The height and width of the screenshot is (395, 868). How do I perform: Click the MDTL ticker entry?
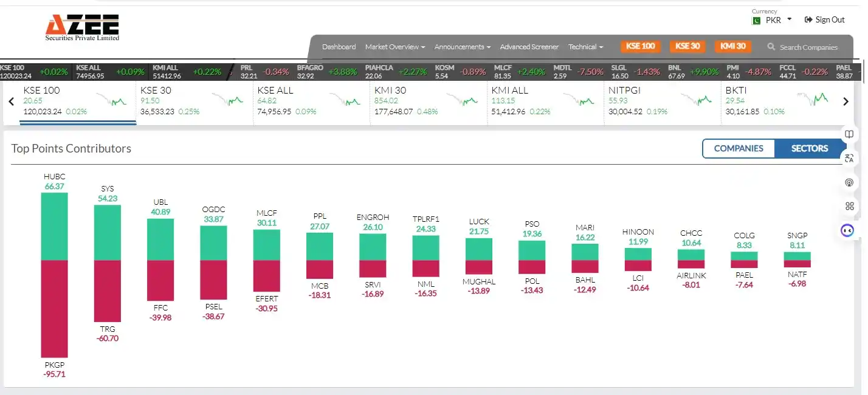(x=579, y=72)
